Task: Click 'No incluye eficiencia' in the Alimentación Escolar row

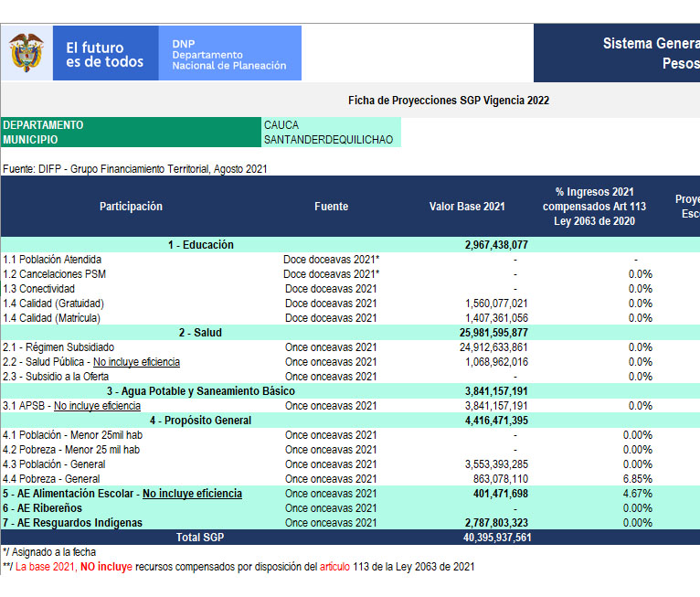Action: click(193, 494)
